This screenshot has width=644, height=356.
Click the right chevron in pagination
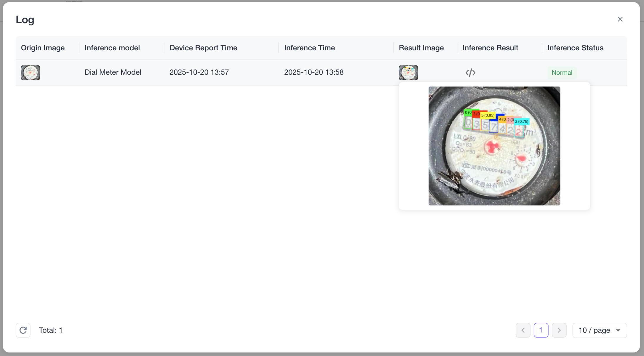[559, 330]
